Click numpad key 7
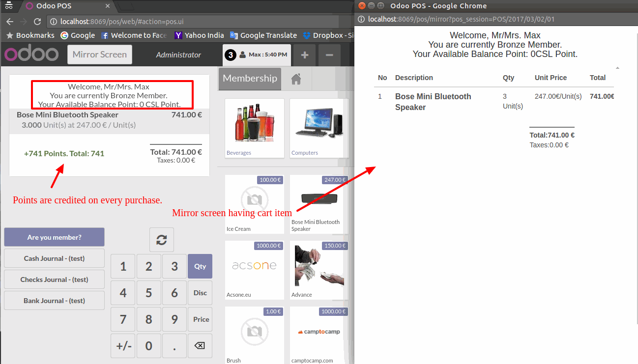The height and width of the screenshot is (364, 638). [x=123, y=319]
